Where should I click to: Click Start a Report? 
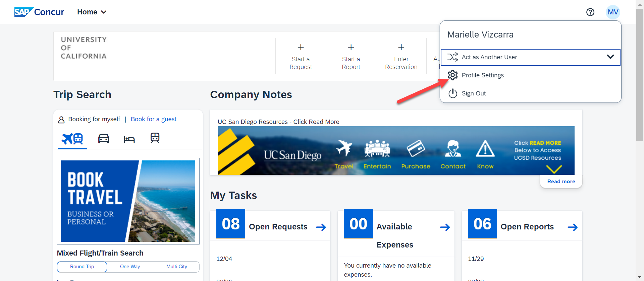(351, 56)
